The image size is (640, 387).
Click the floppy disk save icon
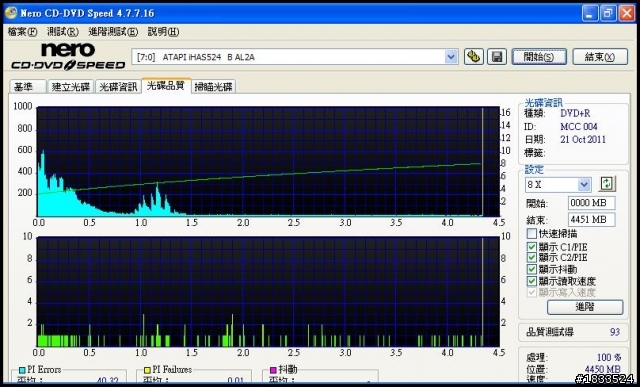point(497,57)
